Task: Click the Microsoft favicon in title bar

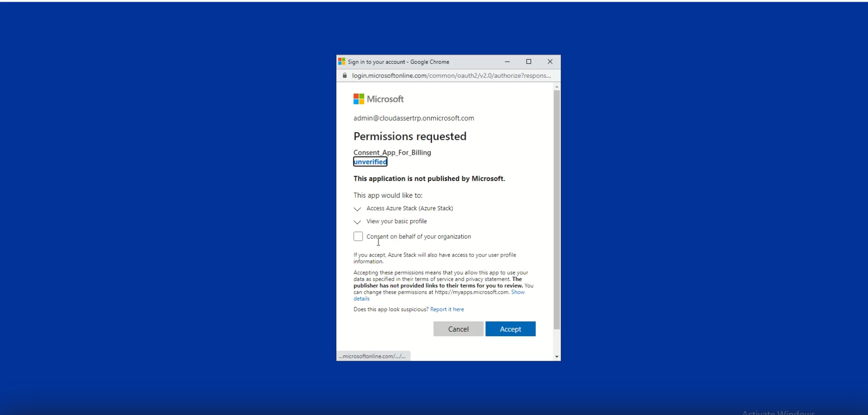Action: pyautogui.click(x=342, y=62)
